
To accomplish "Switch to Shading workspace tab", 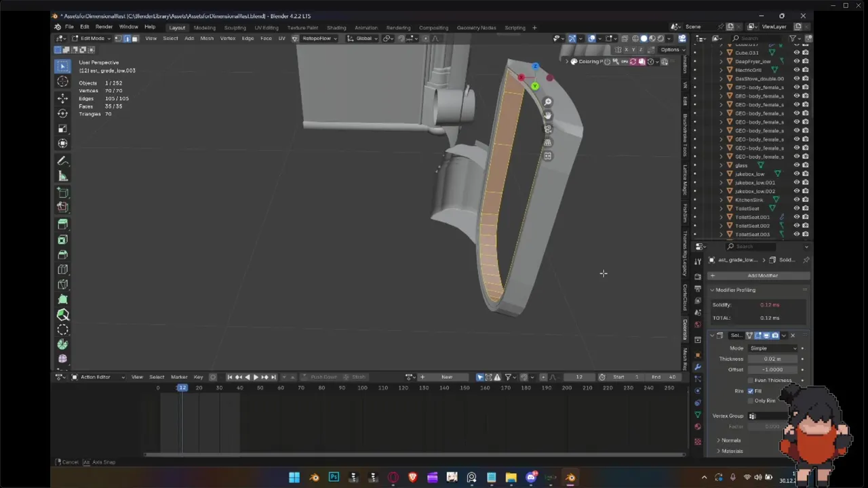I will pos(336,28).
